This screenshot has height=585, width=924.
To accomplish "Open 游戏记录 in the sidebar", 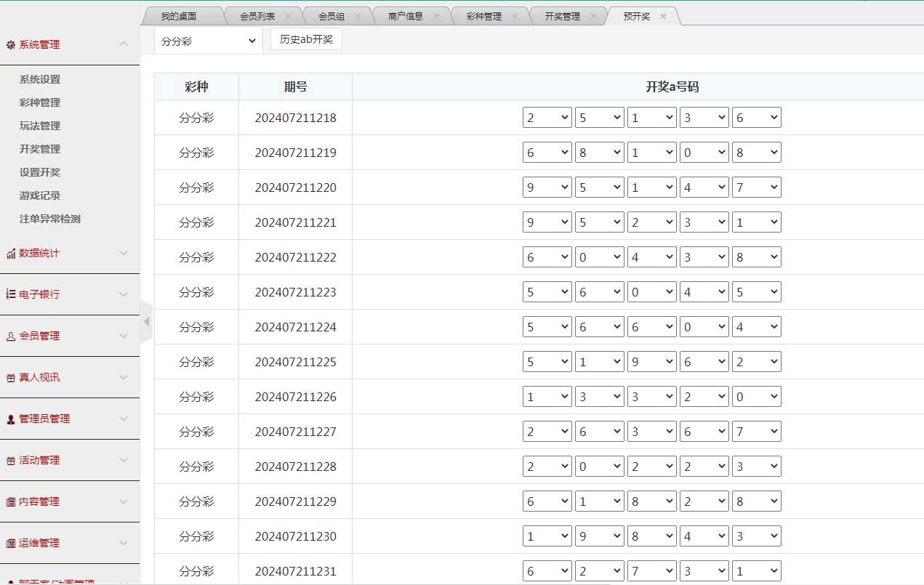I will click(40, 195).
